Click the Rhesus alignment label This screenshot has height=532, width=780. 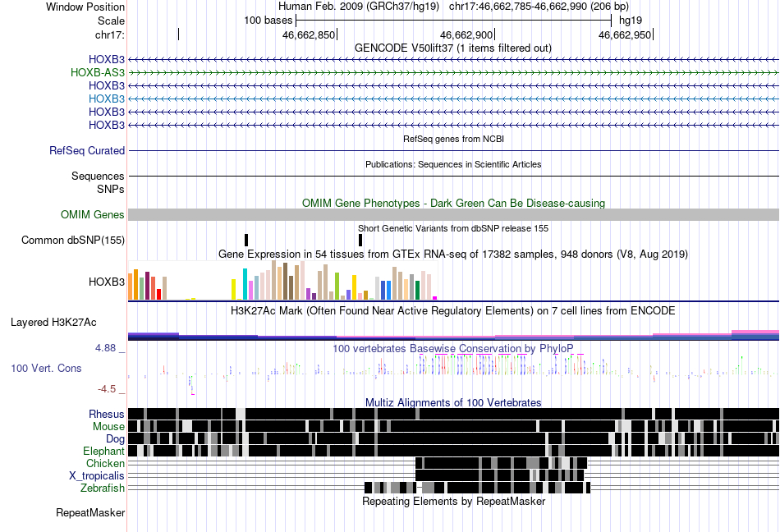(x=107, y=414)
